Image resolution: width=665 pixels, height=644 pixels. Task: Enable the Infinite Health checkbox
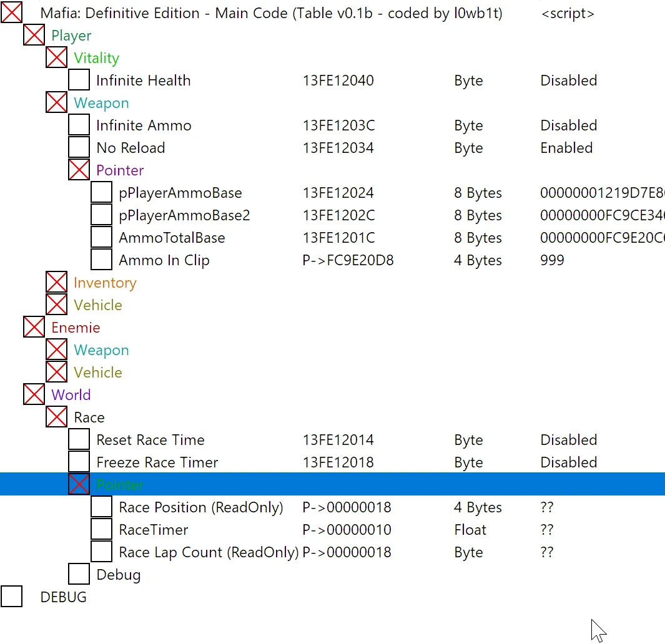click(79, 80)
